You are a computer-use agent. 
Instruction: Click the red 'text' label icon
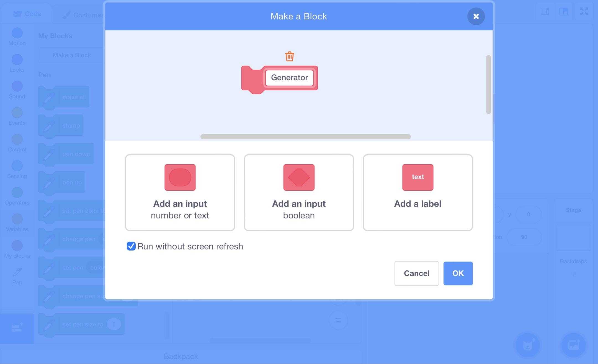417,177
